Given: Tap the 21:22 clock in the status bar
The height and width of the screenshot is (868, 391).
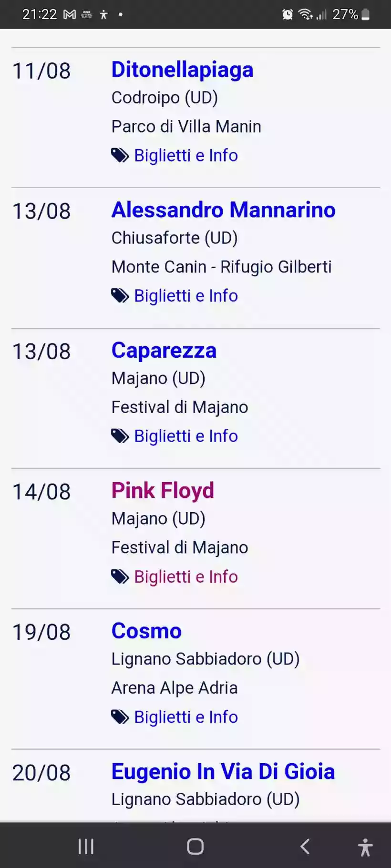Looking at the screenshot, I should pyautogui.click(x=41, y=14).
